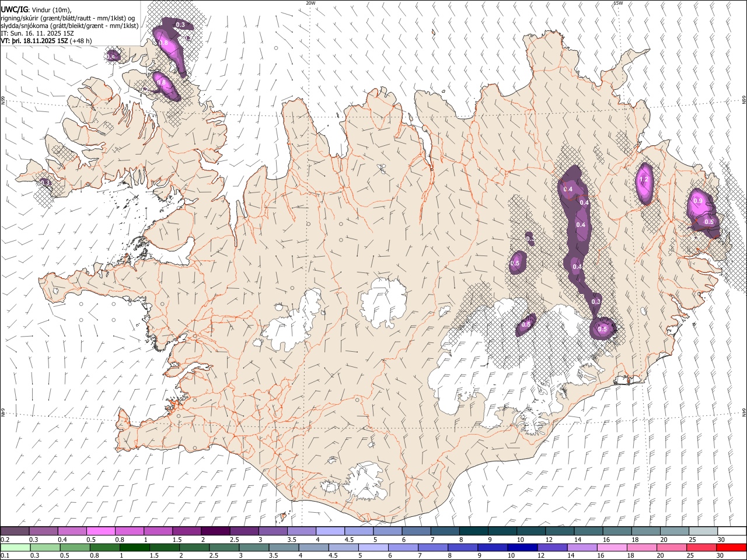Viewport: 747px width, 560px height.
Task: Click the 'Vindur (10m)' header text
Action: [51, 10]
